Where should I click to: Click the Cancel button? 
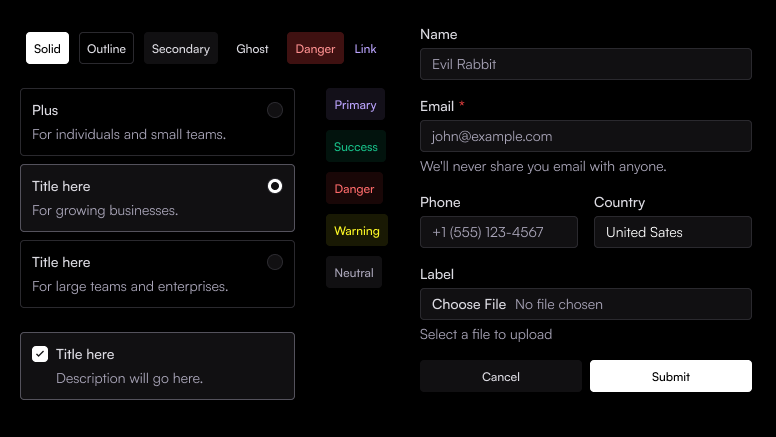pyautogui.click(x=501, y=376)
